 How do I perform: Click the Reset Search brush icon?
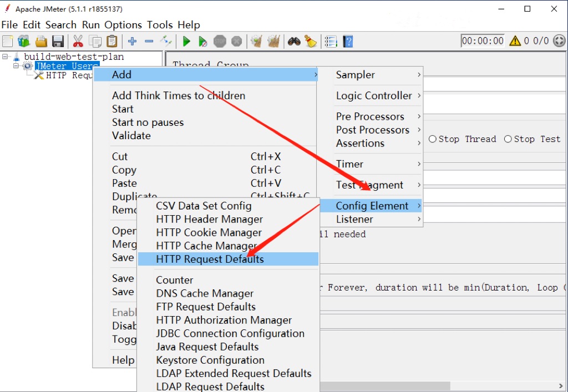(311, 41)
